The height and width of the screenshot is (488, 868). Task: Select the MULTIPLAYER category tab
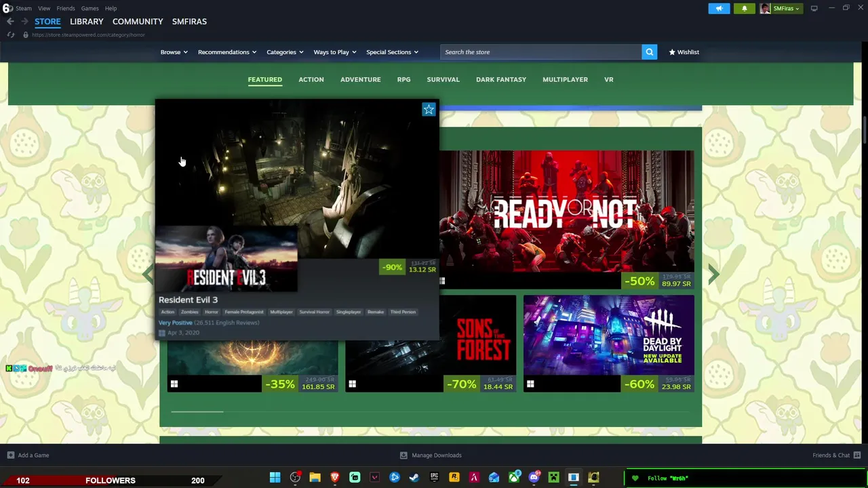tap(565, 79)
